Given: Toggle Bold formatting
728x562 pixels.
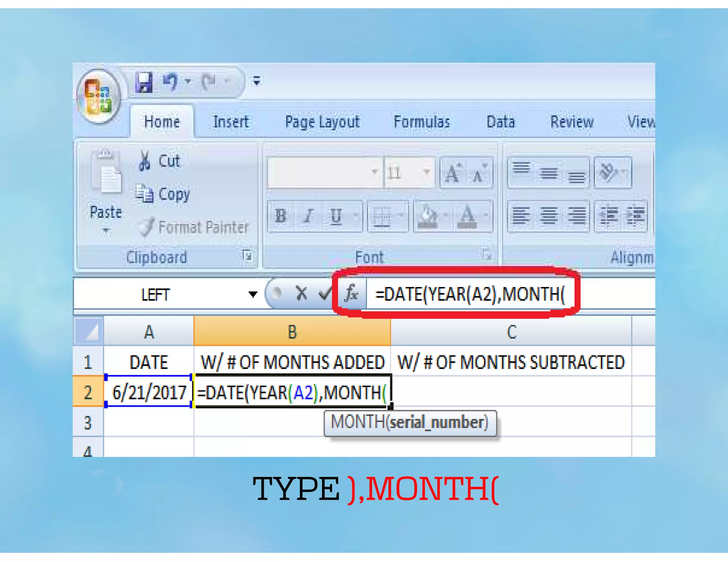Looking at the screenshot, I should pyautogui.click(x=280, y=216).
